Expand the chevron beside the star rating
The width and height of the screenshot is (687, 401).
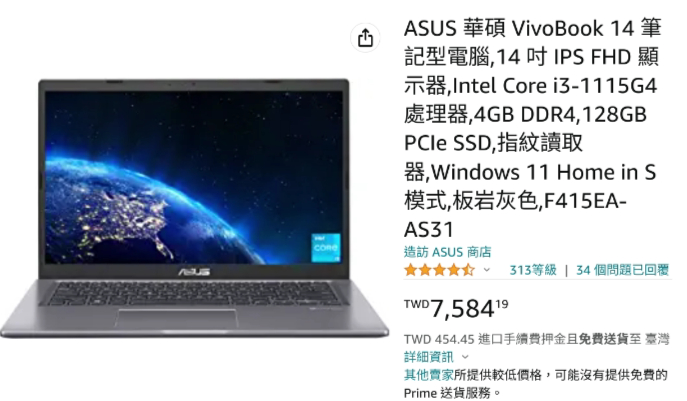tap(487, 270)
